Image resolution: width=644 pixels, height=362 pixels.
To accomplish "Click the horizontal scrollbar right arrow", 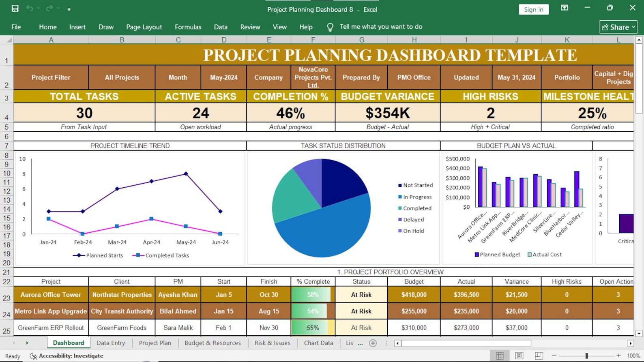I will [630, 343].
